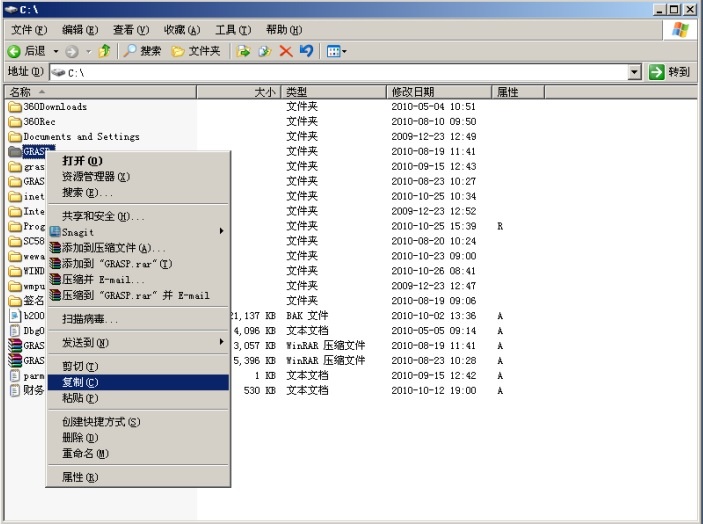Open the Views dropdown in toolbar

pyautogui.click(x=337, y=51)
